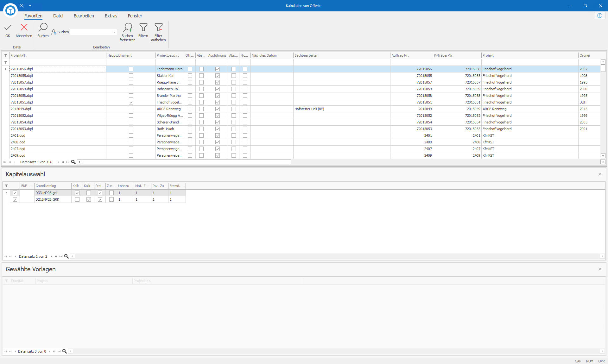This screenshot has height=364, width=608.
Task: Click the quick access X icon in title bar
Action: click(22, 6)
